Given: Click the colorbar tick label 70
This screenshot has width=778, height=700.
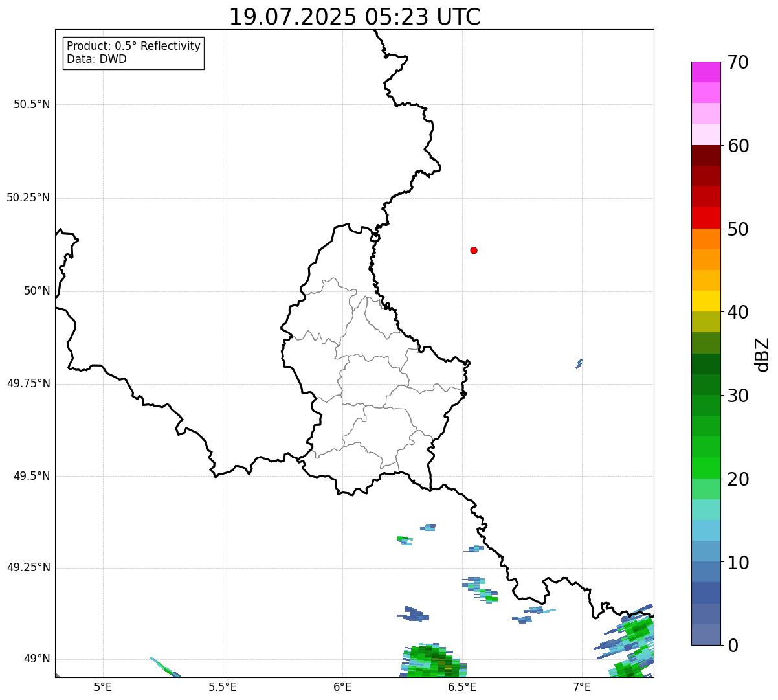Looking at the screenshot, I should pyautogui.click(x=738, y=62).
